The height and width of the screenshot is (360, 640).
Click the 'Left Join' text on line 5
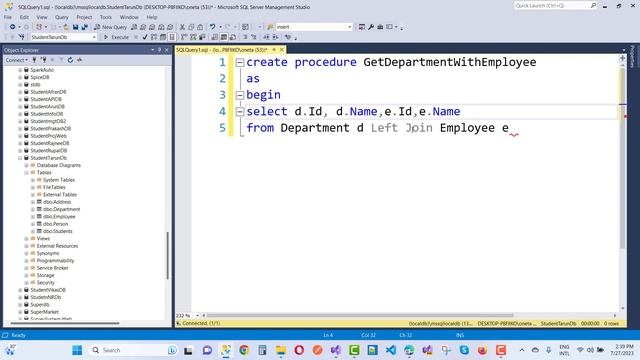[401, 128]
